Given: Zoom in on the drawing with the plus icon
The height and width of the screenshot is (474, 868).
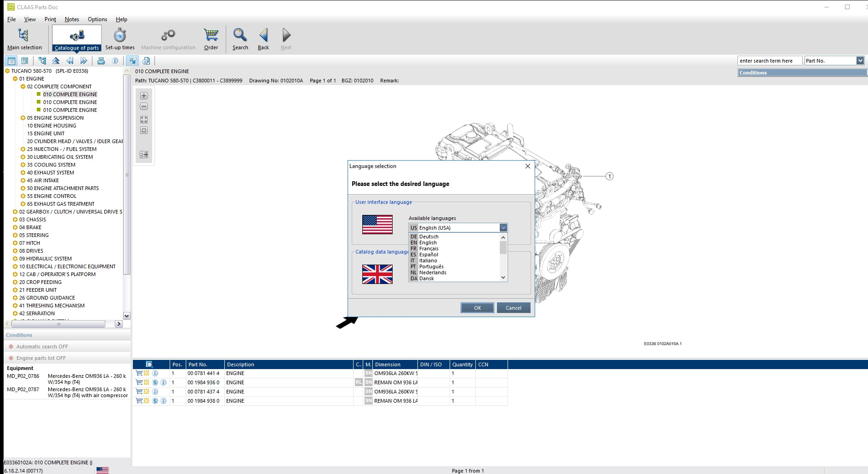Looking at the screenshot, I should click(x=144, y=96).
